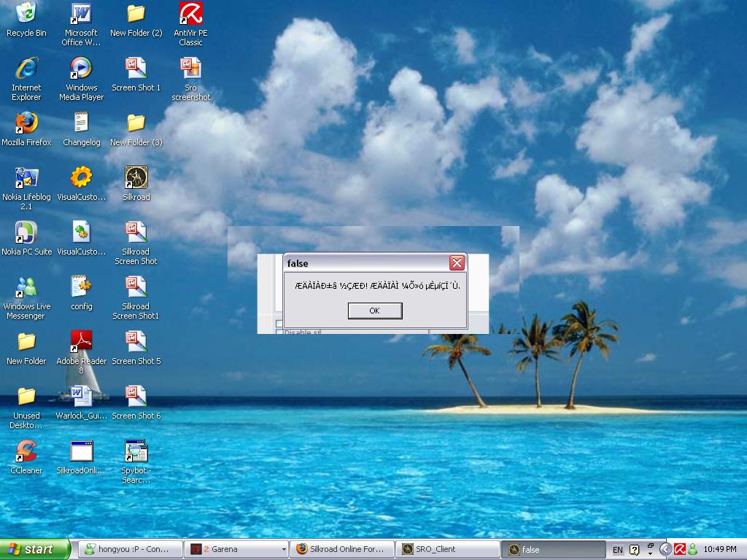Image resolution: width=747 pixels, height=560 pixels.
Task: Click the Adobe Reader 8 icon
Action: [81, 342]
